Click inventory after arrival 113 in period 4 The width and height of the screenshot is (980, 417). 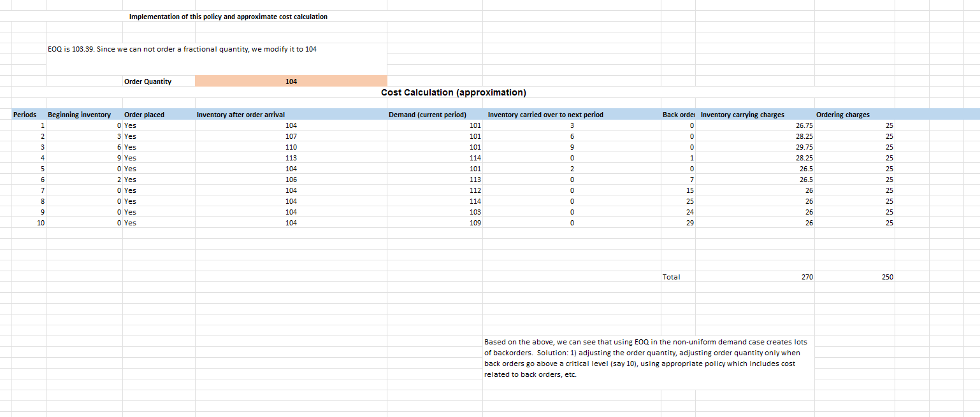click(x=291, y=158)
